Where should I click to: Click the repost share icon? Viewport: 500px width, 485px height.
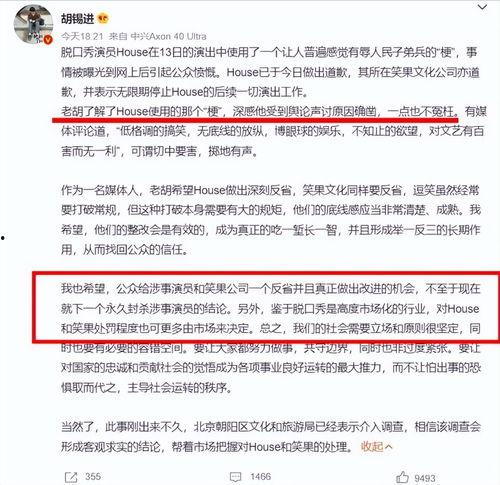[x=71, y=477]
